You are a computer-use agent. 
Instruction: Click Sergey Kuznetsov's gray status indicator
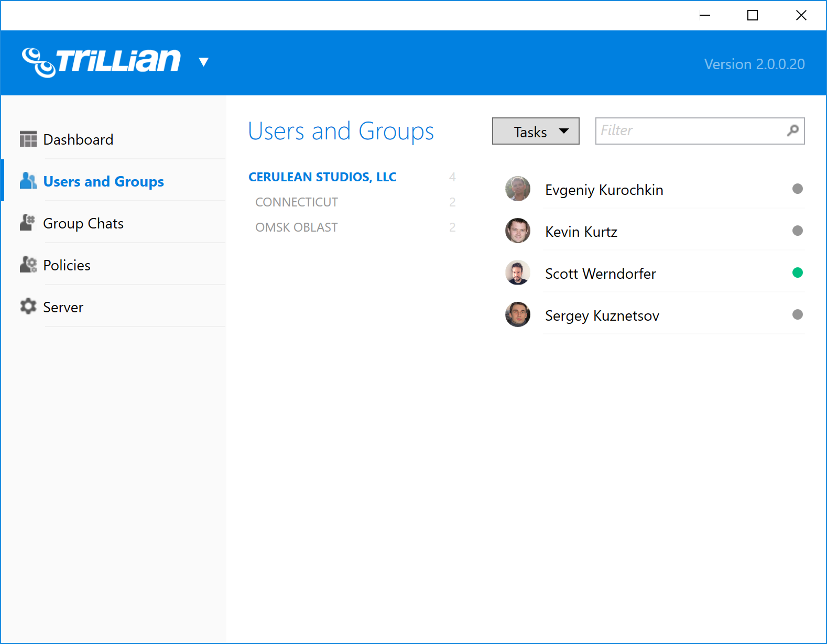(797, 314)
